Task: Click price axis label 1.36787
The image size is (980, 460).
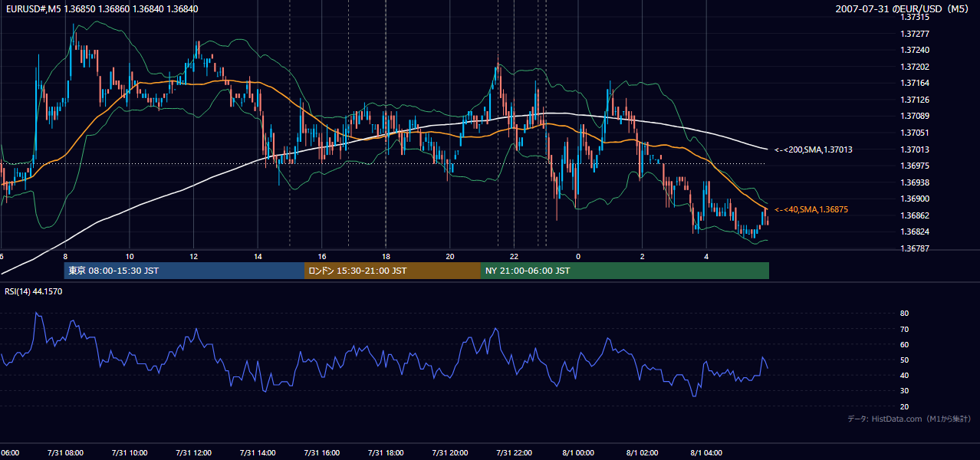Action: click(x=915, y=248)
